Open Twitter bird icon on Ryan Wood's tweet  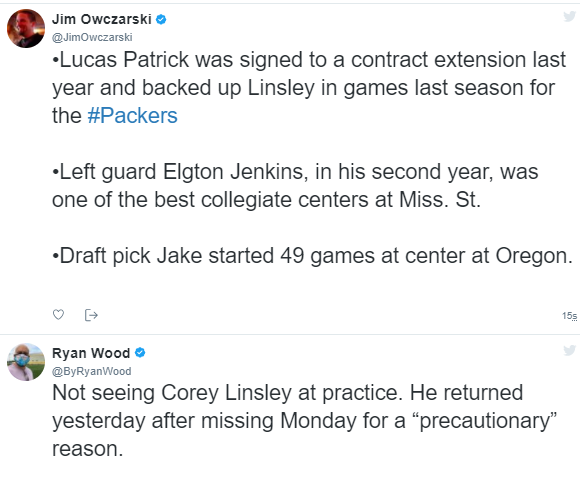tap(570, 350)
